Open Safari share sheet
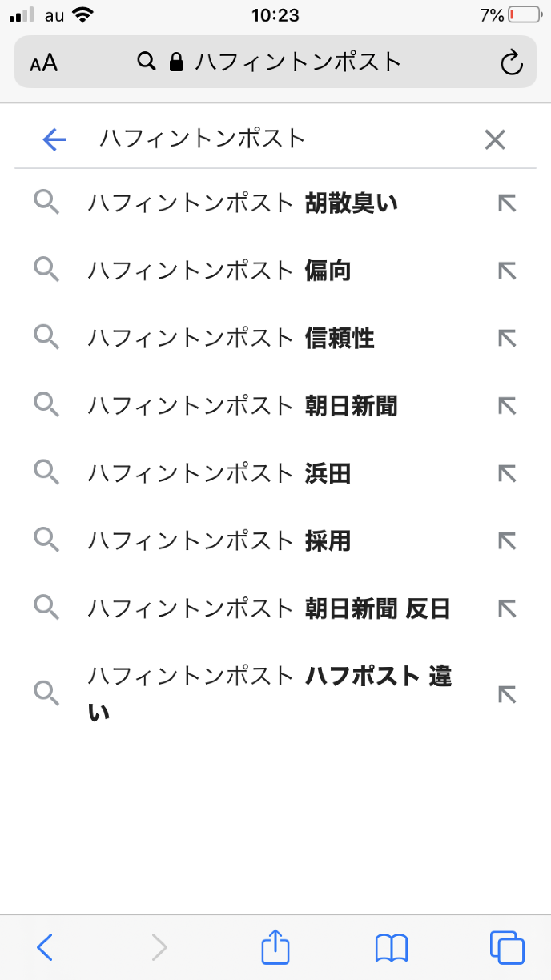 [275, 948]
